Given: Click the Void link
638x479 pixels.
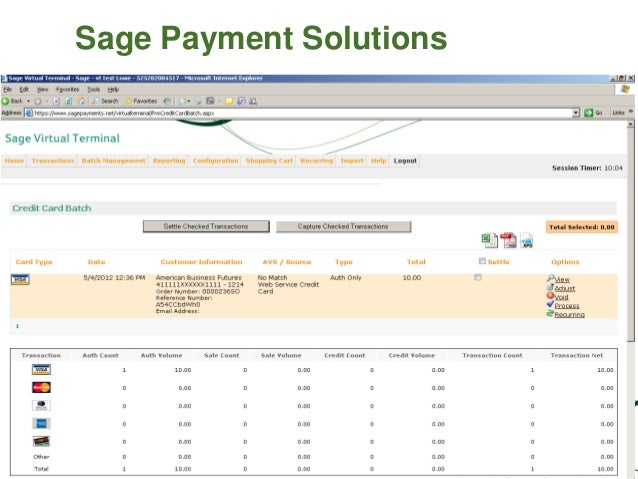Looking at the screenshot, I should click(561, 297).
